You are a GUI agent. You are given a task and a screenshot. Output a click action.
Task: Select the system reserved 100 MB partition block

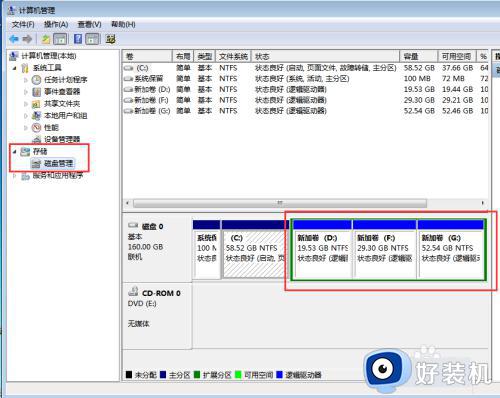click(207, 249)
